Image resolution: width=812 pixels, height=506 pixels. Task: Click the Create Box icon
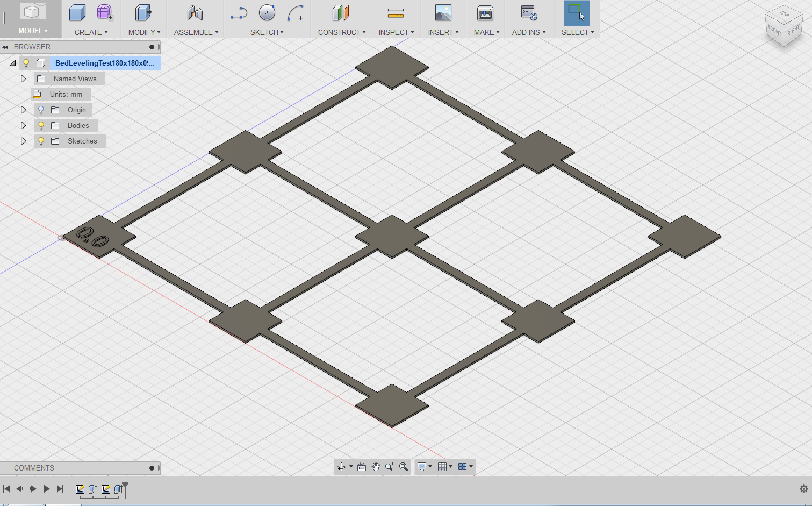[x=77, y=13]
